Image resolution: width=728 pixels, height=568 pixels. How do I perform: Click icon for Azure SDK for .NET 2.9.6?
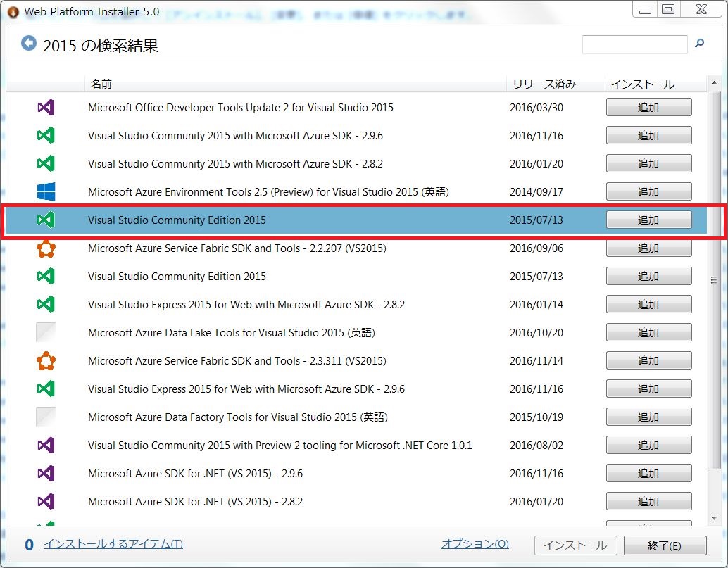pyautogui.click(x=46, y=473)
